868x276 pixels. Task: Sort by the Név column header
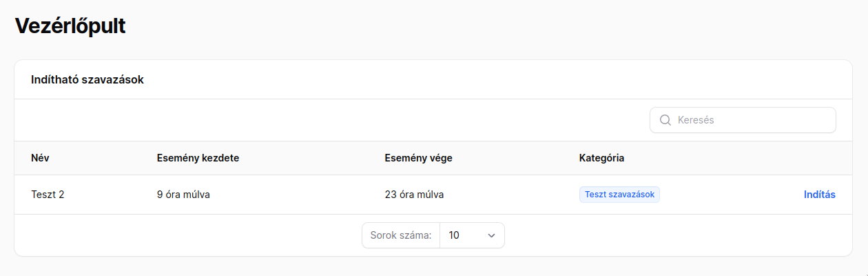pos(40,158)
